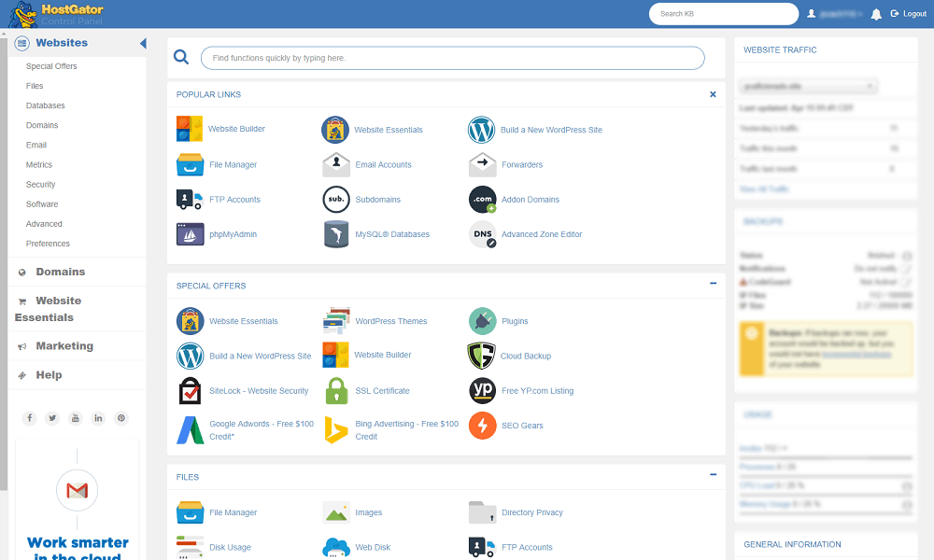Open the user account dropdown in header
Image resolution: width=934 pixels, height=560 pixels.
point(835,14)
